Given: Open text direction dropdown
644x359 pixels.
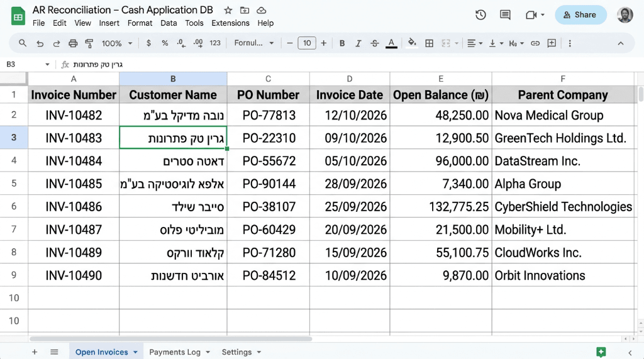Looking at the screenshot, I should (x=516, y=43).
